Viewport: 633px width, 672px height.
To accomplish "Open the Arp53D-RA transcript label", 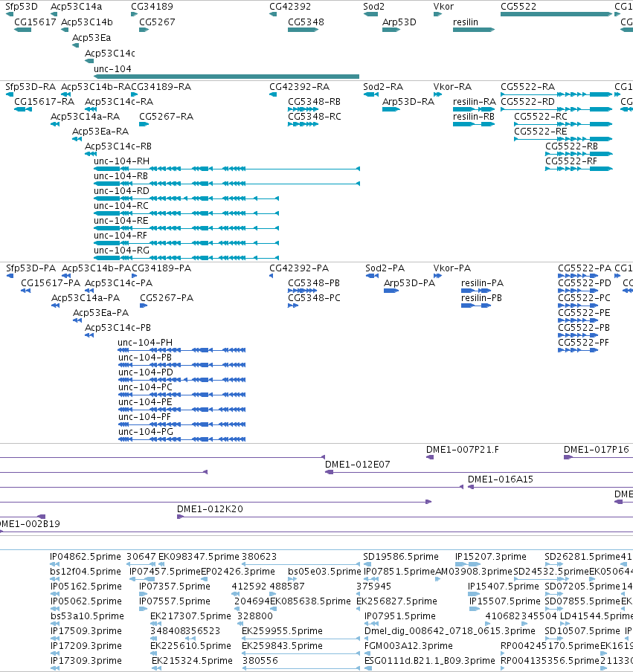I will tap(408, 102).
